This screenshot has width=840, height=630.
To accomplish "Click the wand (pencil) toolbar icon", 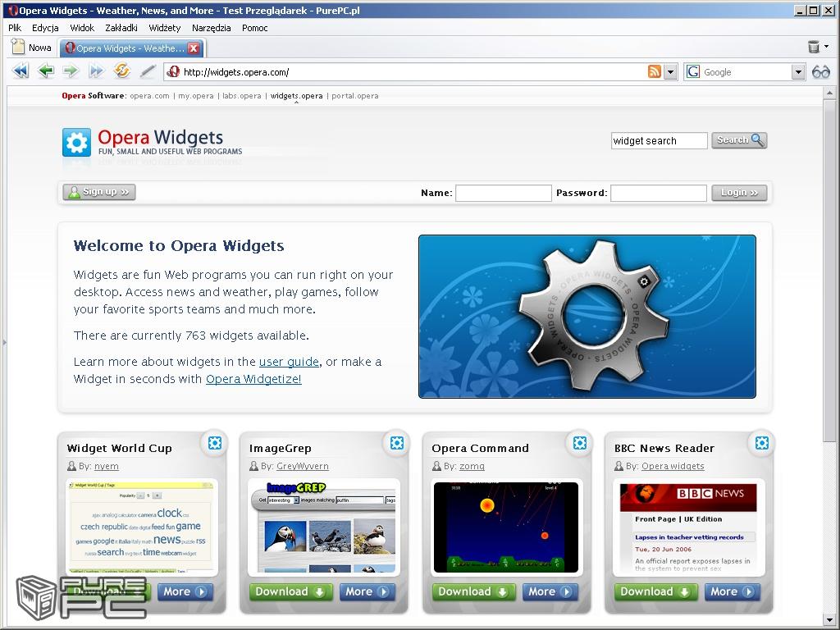I will [148, 71].
